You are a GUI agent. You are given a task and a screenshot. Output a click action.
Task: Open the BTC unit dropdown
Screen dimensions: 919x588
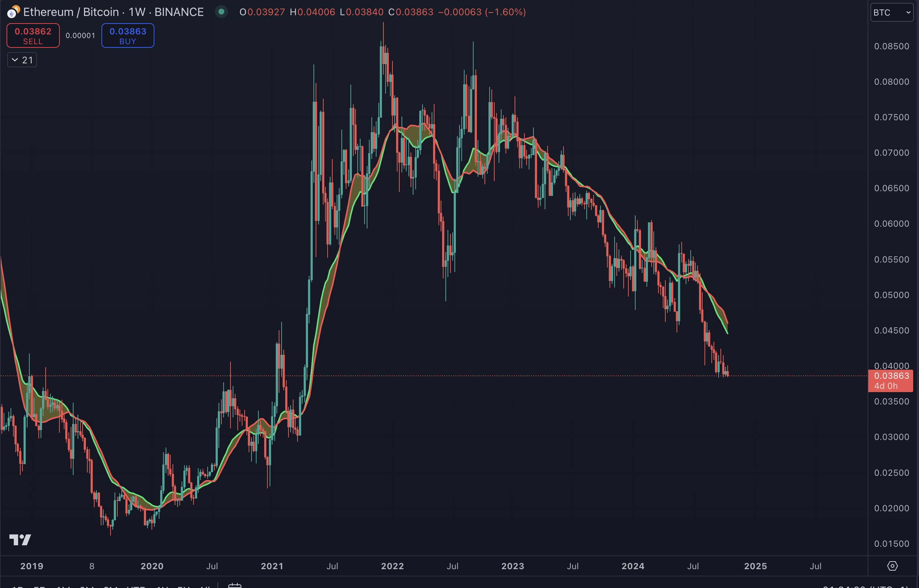[x=892, y=12]
